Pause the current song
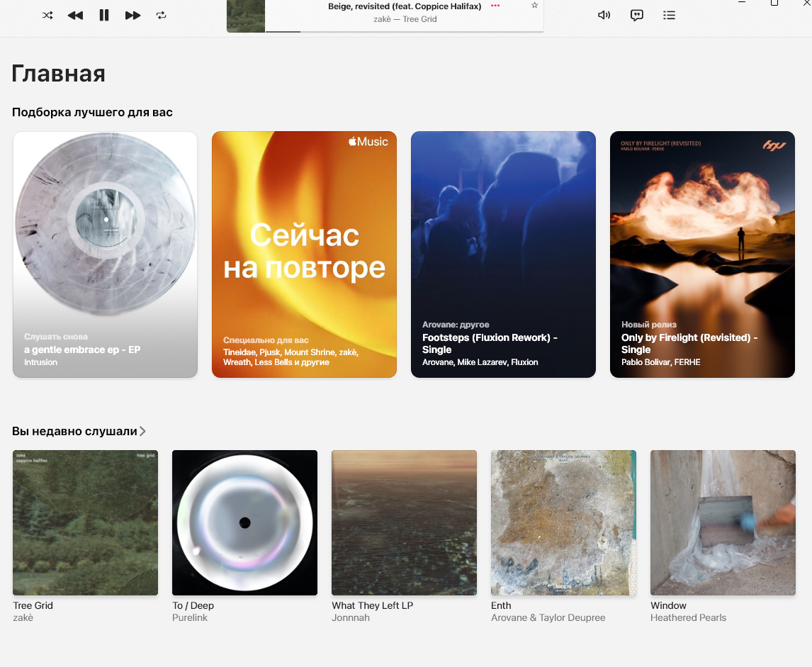Screen dimensions: 812x667 tap(104, 15)
